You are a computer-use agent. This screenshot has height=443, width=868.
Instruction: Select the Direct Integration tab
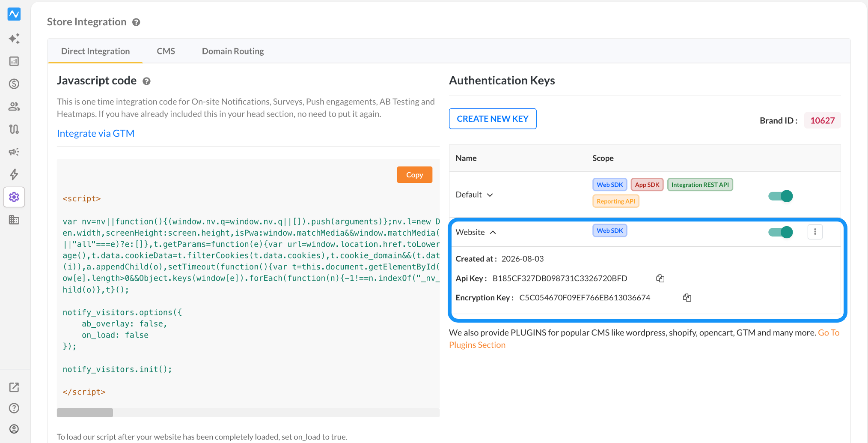[x=95, y=51]
